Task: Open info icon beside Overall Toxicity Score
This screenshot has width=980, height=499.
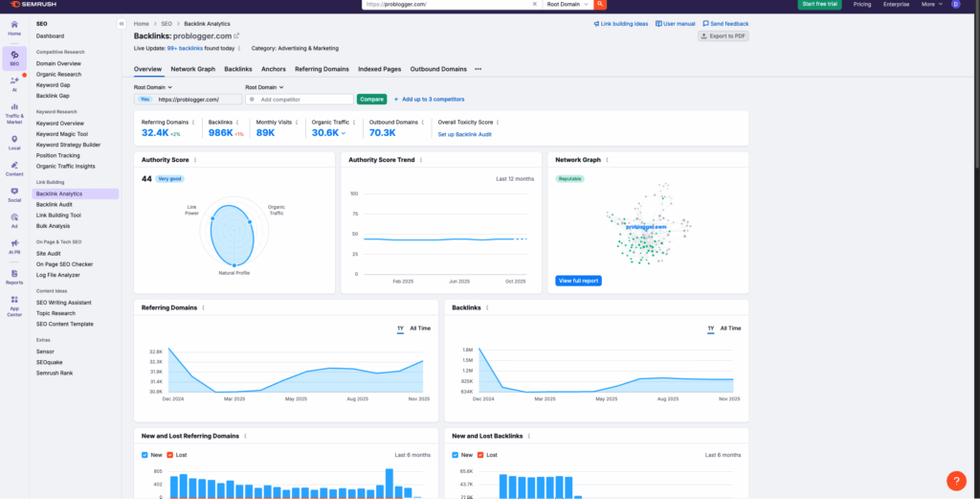Action: pos(498,123)
